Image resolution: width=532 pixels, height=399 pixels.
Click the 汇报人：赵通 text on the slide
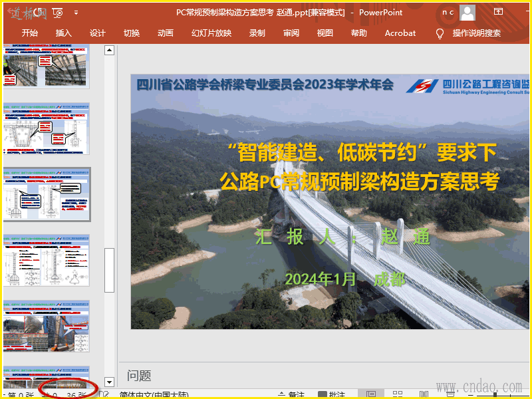(x=342, y=237)
